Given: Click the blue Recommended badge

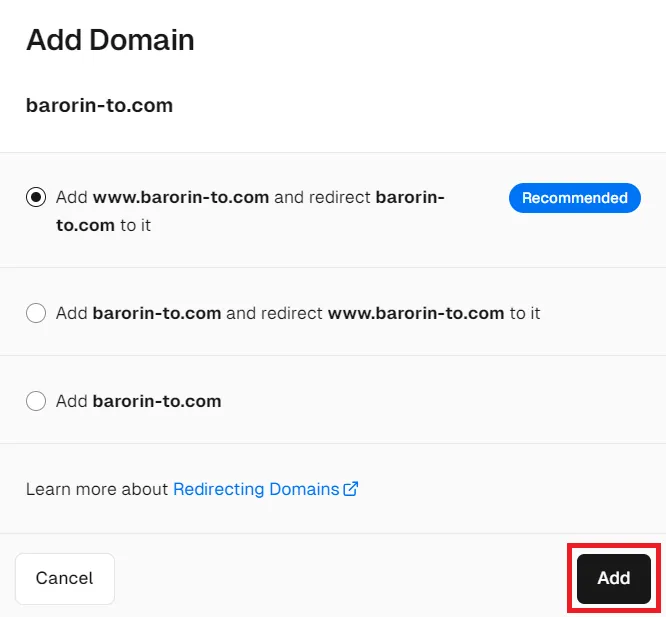Looking at the screenshot, I should [574, 198].
